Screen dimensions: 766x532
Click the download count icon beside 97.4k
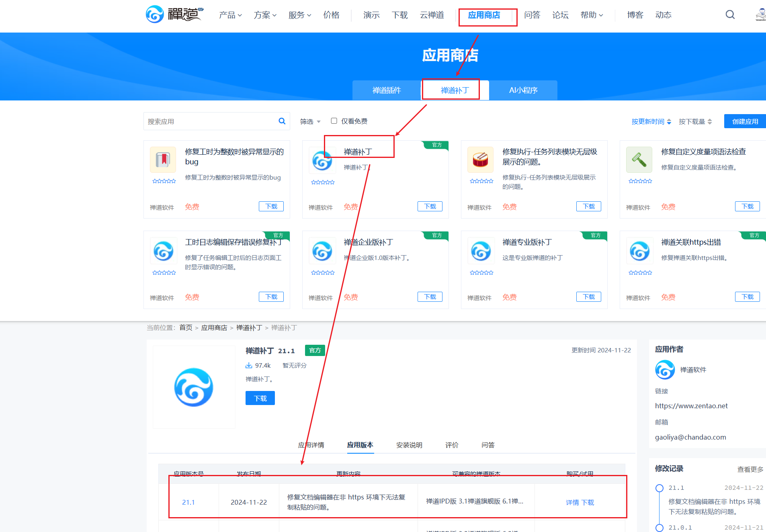point(249,365)
